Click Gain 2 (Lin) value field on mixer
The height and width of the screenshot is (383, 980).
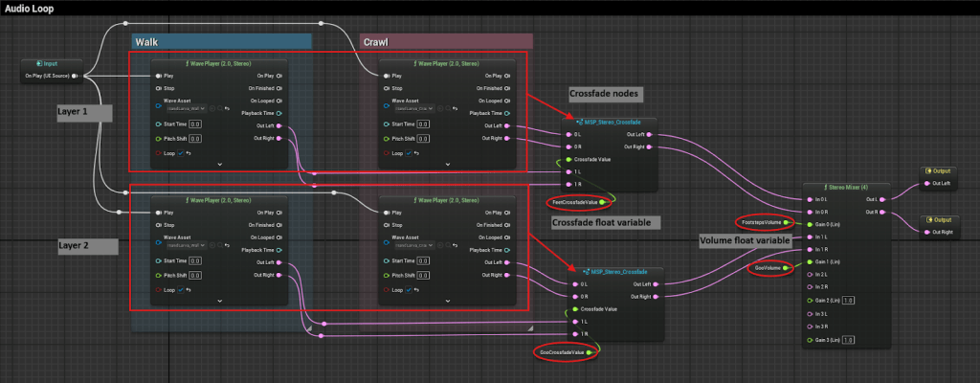point(849,301)
